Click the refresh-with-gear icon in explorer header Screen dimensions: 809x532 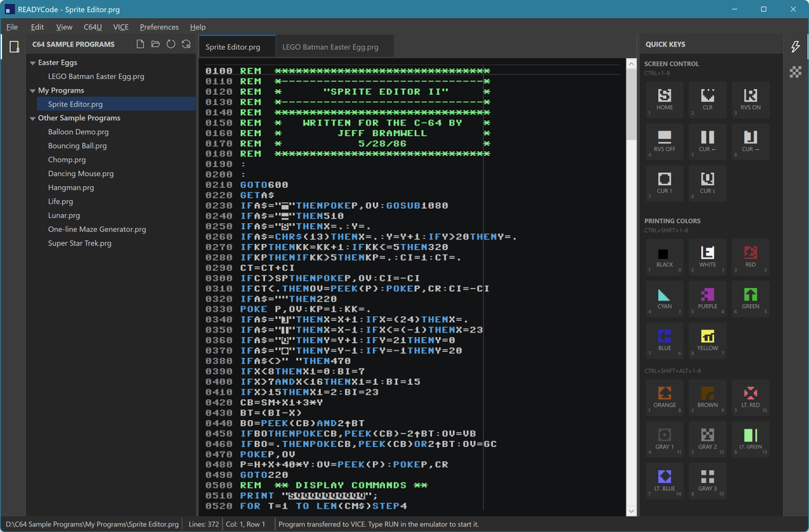point(186,45)
